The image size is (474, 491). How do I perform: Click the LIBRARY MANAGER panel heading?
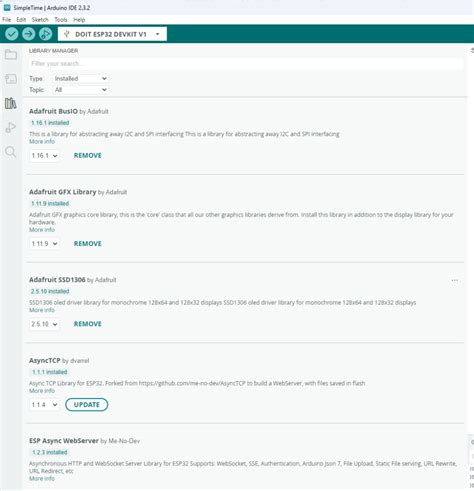(x=53, y=51)
